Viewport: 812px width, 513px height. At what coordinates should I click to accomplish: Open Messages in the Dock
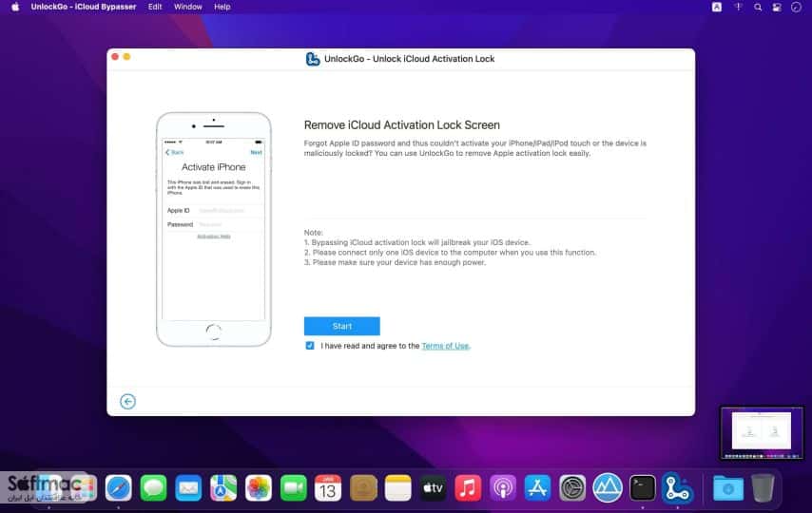(x=153, y=487)
